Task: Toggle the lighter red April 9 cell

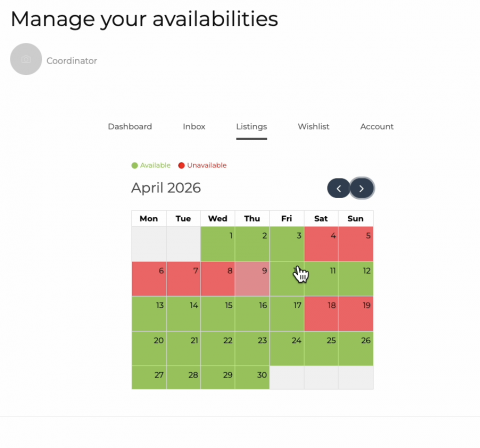Action: click(252, 279)
